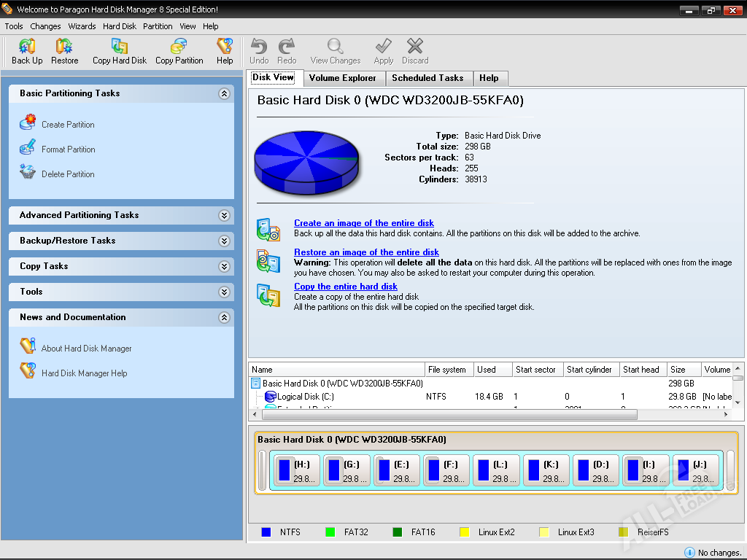Open the Wizards menu

pos(82,26)
